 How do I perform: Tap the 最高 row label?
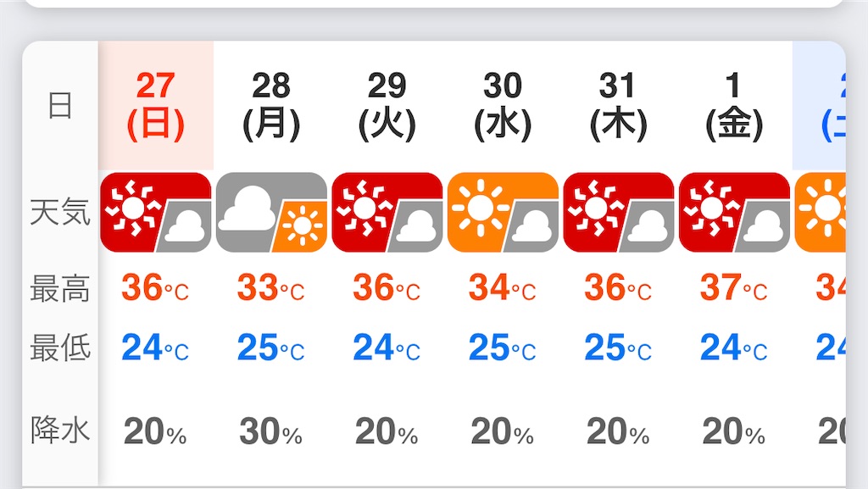[60, 288]
